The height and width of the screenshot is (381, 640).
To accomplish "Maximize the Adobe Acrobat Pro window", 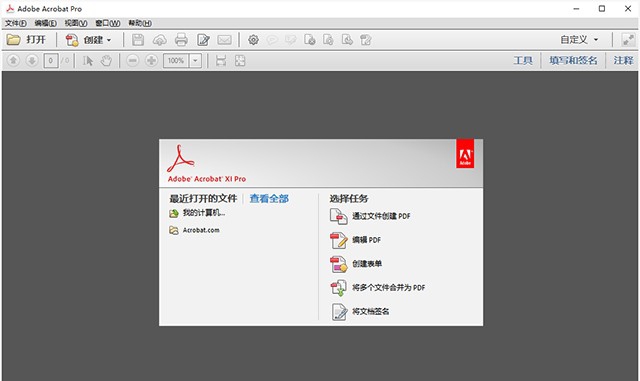I will point(602,9).
